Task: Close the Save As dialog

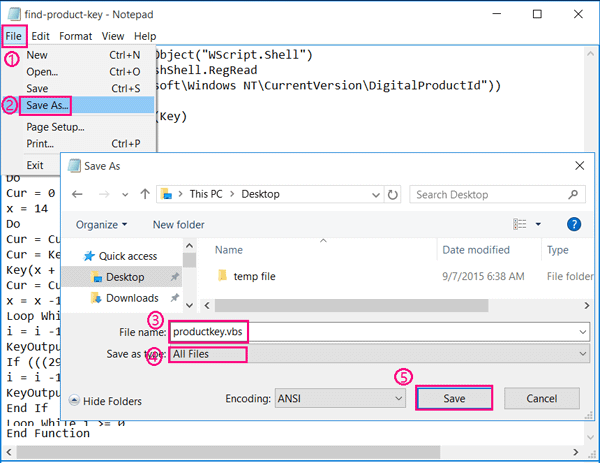Action: click(580, 166)
